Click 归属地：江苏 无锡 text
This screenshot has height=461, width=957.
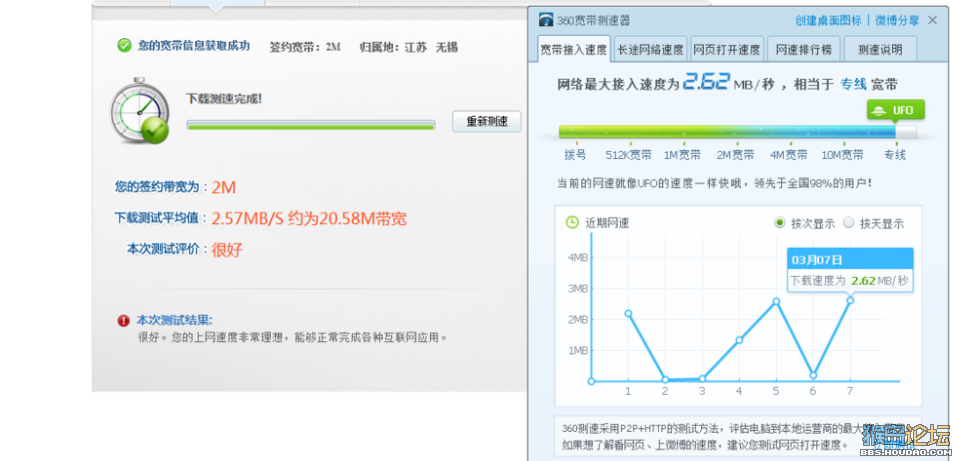[408, 47]
